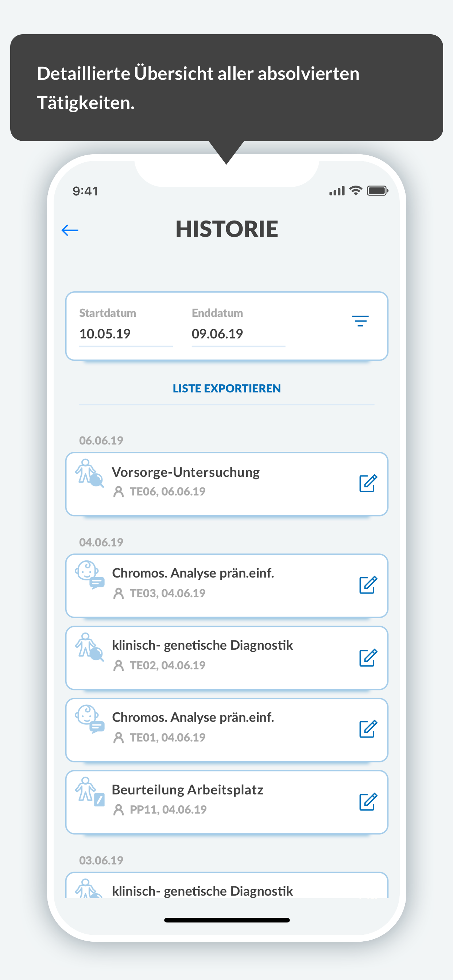Click the baby icon on TE03 entry
The image size is (453, 980).
pyautogui.click(x=89, y=575)
